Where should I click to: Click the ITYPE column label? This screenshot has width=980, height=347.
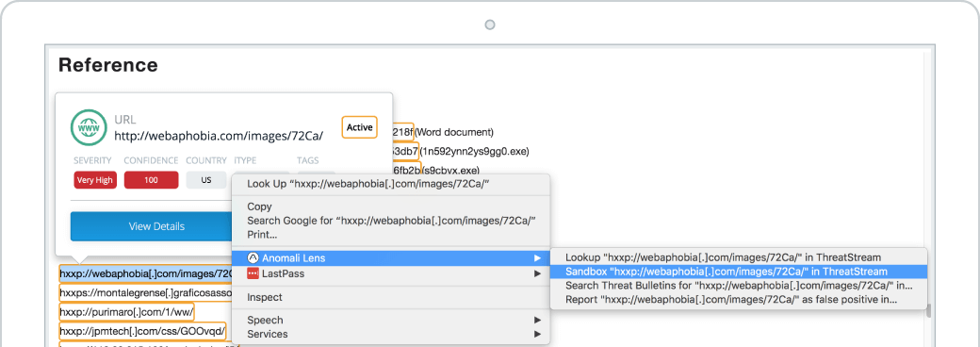click(245, 160)
